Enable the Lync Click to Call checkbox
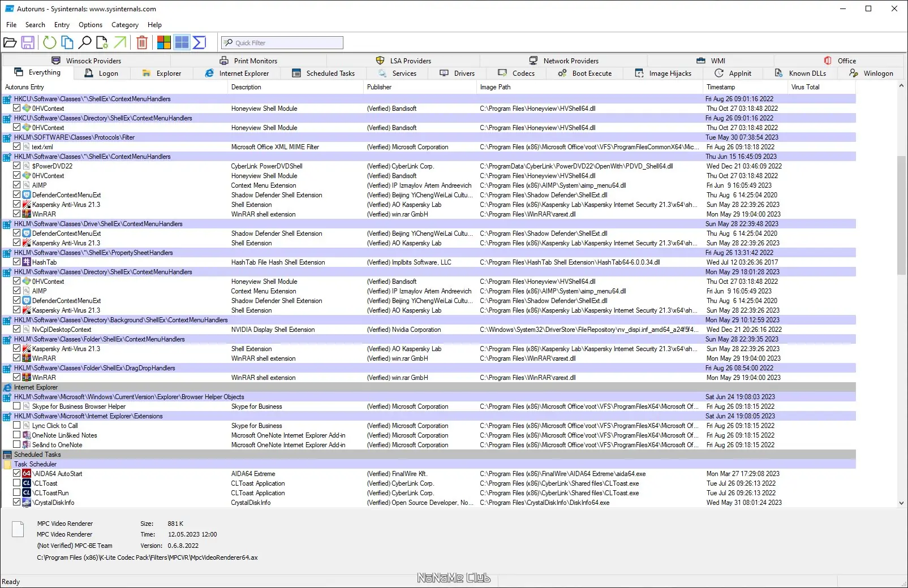Viewport: 908px width, 588px height. (17, 426)
